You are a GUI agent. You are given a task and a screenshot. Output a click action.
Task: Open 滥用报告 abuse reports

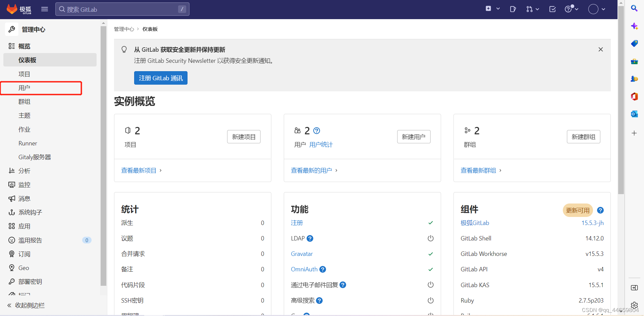click(x=50, y=240)
